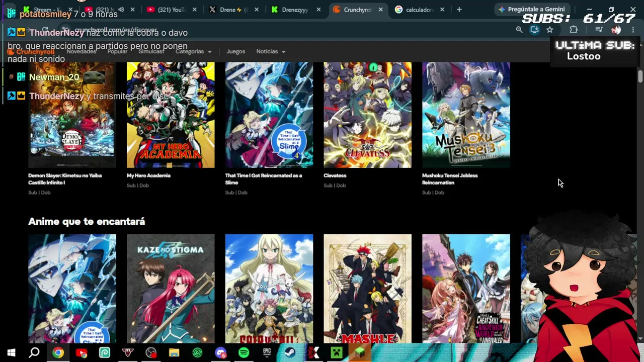Open Spotify from the taskbar
This screenshot has width=644, height=362.
244,353
